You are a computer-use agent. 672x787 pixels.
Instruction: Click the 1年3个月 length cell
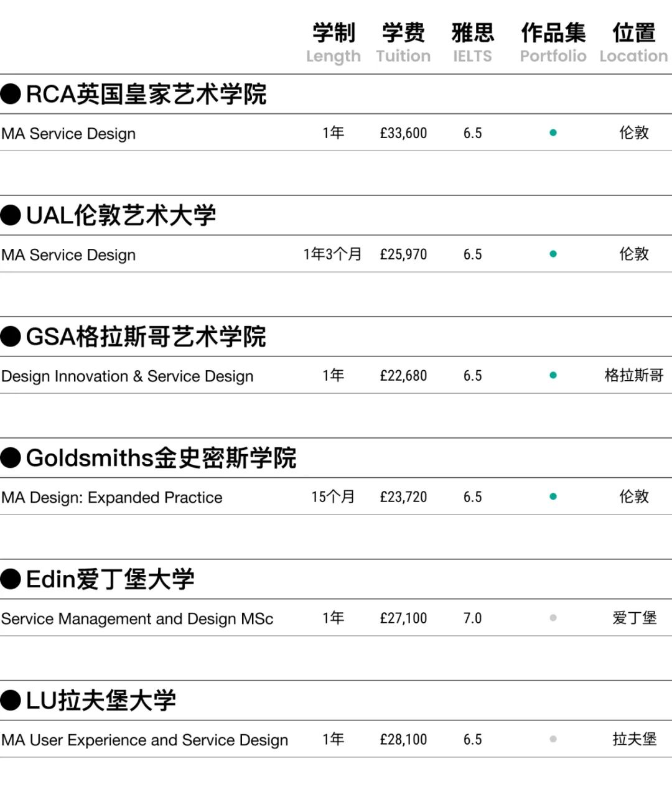point(333,254)
